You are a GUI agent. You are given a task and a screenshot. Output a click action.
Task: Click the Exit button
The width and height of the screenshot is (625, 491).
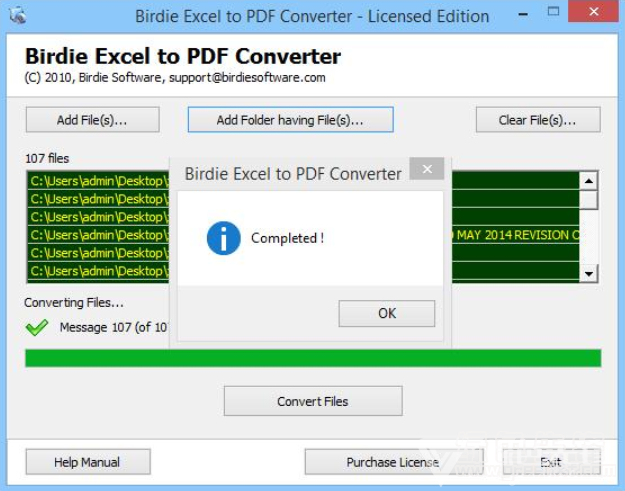pyautogui.click(x=551, y=462)
